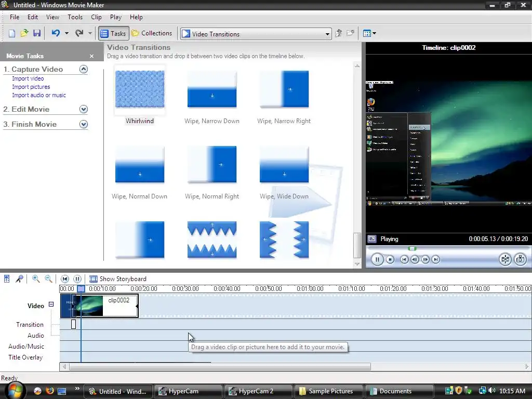Open the HyperCam 2 taskbar button
This screenshot has width=532, height=399.
258,391
